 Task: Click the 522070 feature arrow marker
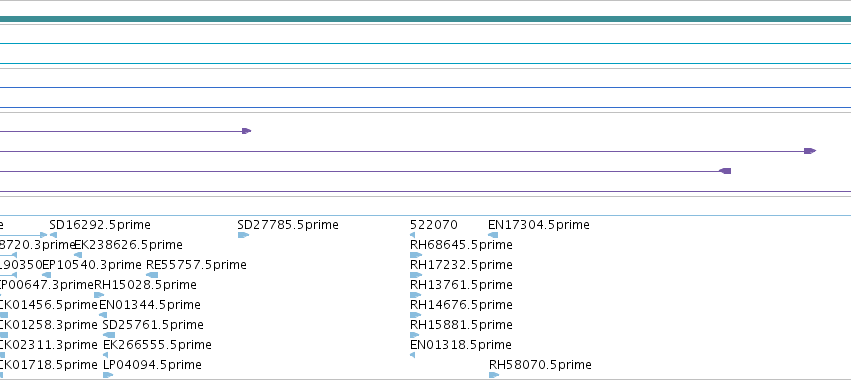[x=412, y=235]
